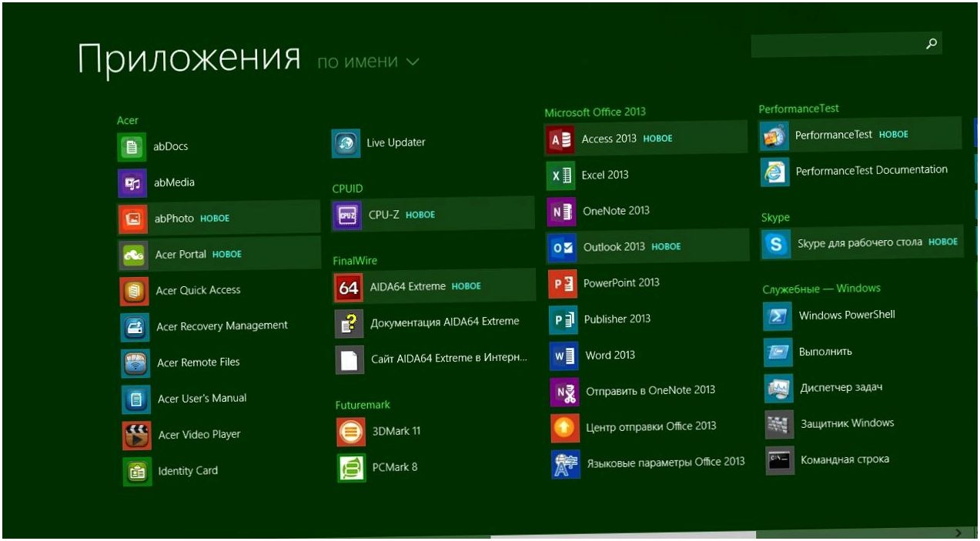Open PerformanceTest Documentation icon
980x541 pixels.
click(775, 172)
